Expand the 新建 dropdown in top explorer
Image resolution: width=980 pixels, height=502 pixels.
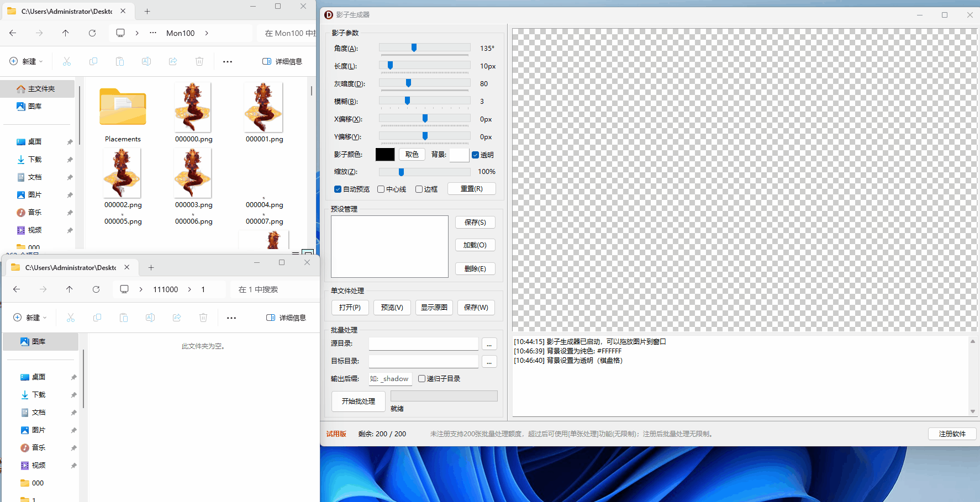[27, 61]
